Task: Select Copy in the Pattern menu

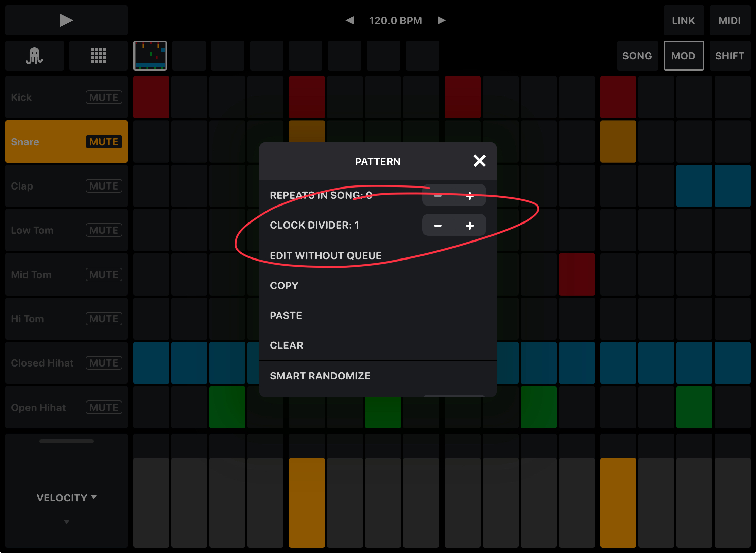Action: click(x=284, y=285)
